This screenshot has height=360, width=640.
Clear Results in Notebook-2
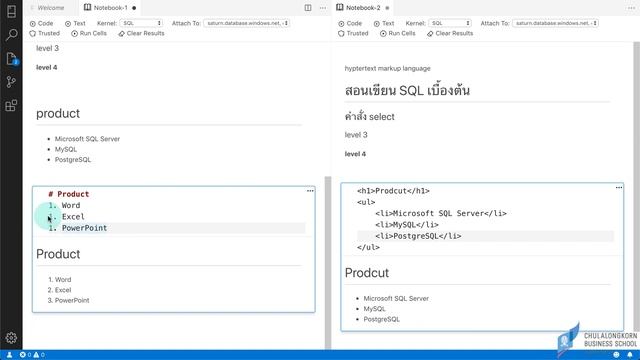tap(450, 33)
